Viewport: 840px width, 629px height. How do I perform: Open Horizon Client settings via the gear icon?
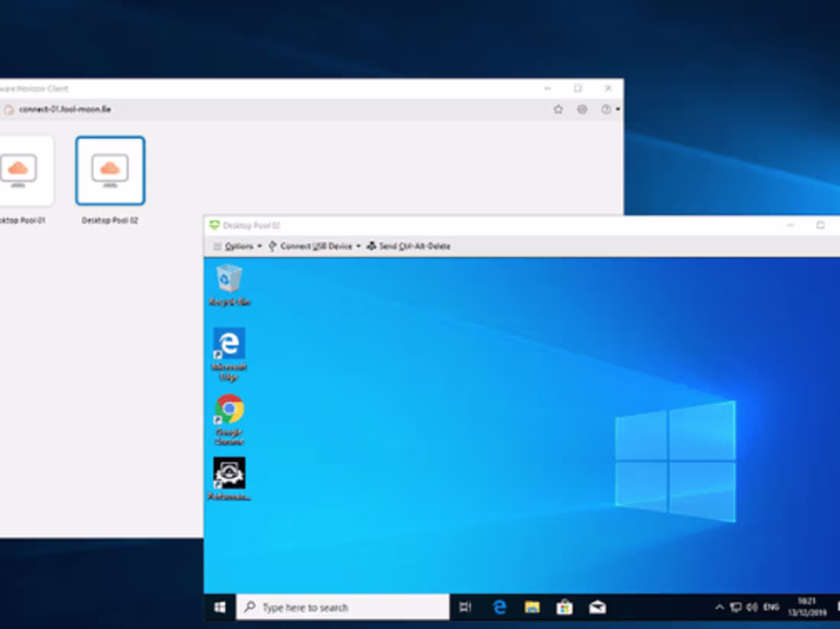click(581, 108)
